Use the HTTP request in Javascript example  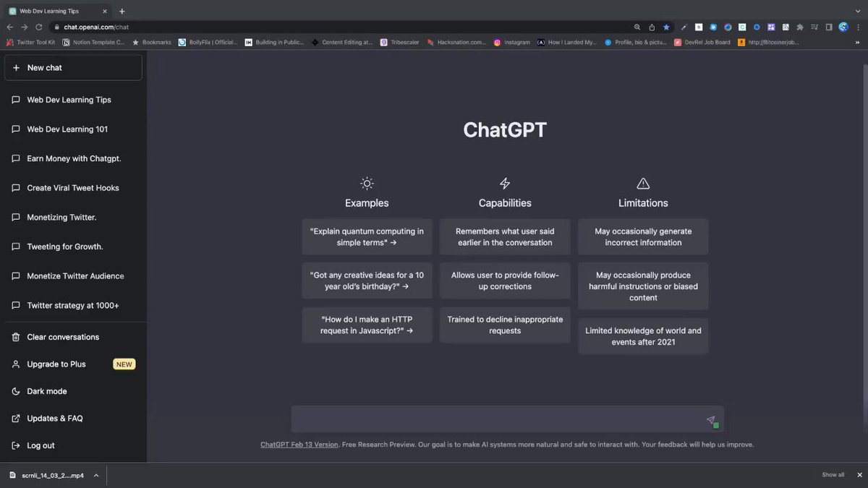pyautogui.click(x=367, y=325)
